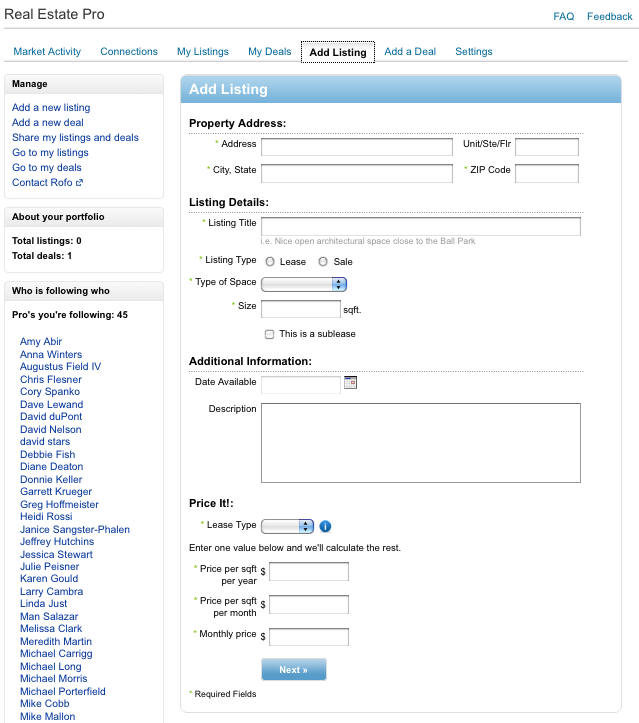This screenshot has height=723, width=639.
Task: Click Go to my deals link
Action: pyautogui.click(x=47, y=167)
